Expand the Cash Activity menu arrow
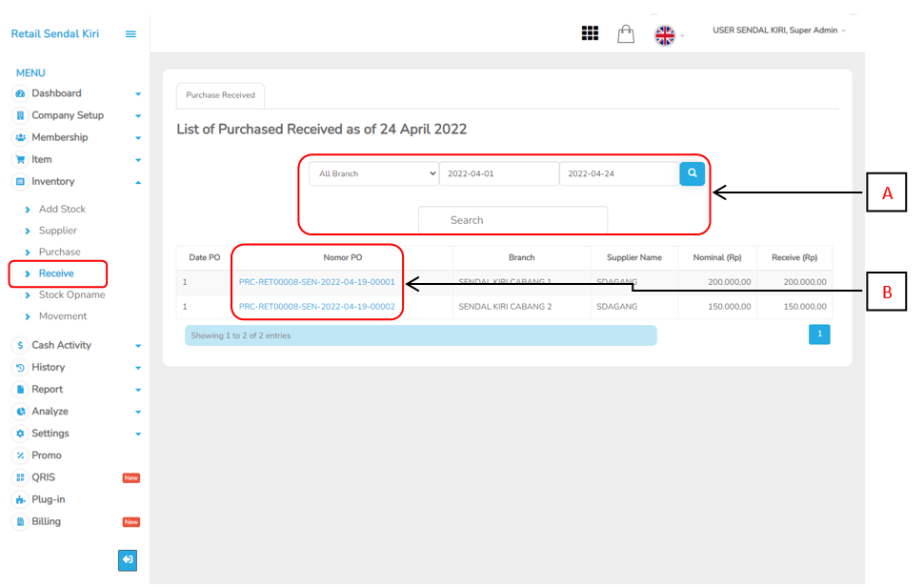Screen dimensions: 924x587 click(x=138, y=346)
